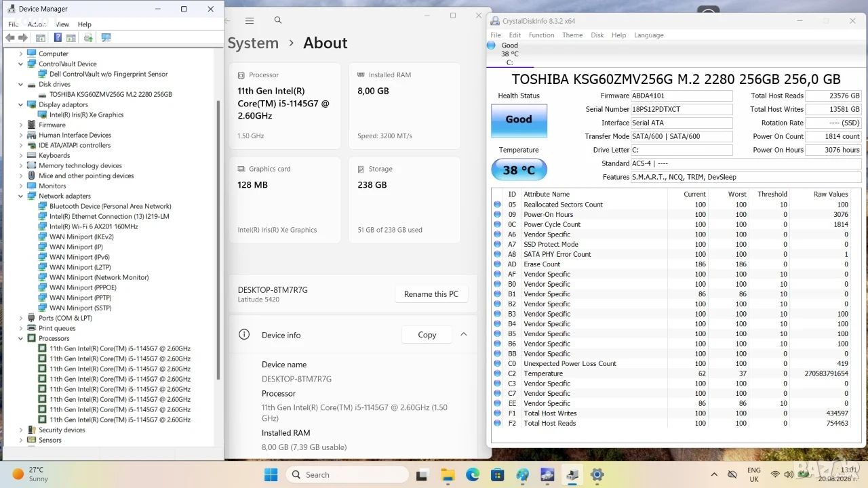
Task: Select the Reallocated Sectors Count row
Action: click(671, 204)
